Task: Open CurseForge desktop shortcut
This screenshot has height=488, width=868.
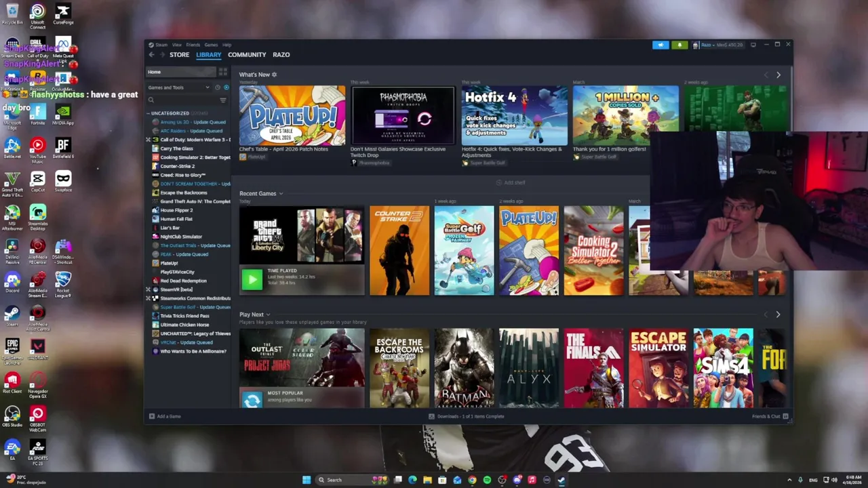Action: tap(63, 14)
